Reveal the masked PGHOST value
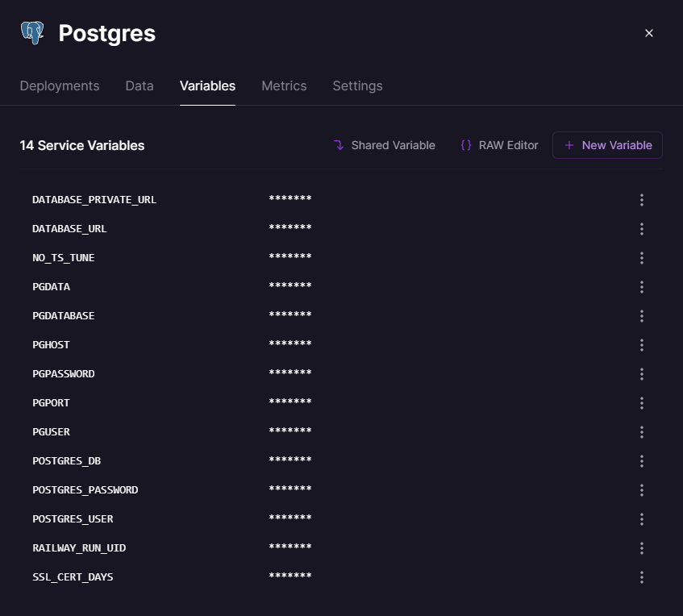Image resolution: width=683 pixels, height=616 pixels. pyautogui.click(x=290, y=344)
